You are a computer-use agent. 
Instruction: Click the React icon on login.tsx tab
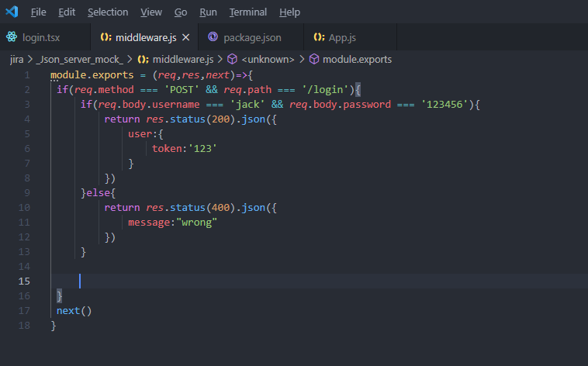pos(12,37)
